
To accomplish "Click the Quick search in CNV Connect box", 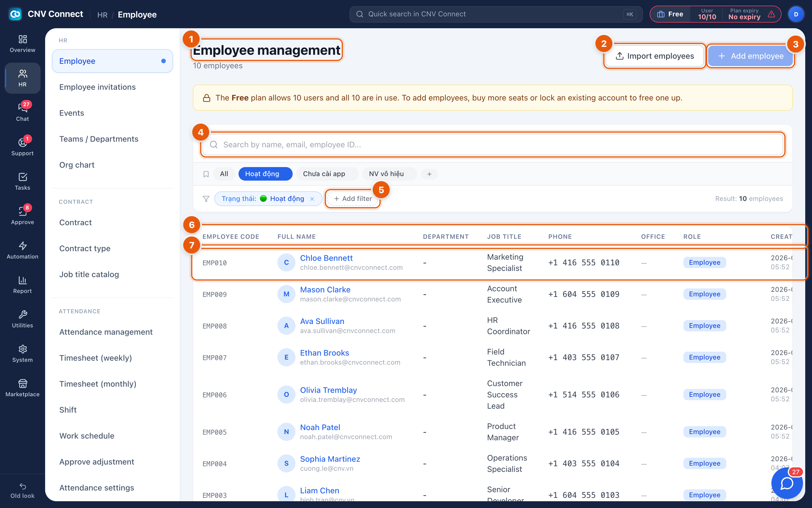I will [x=496, y=14].
